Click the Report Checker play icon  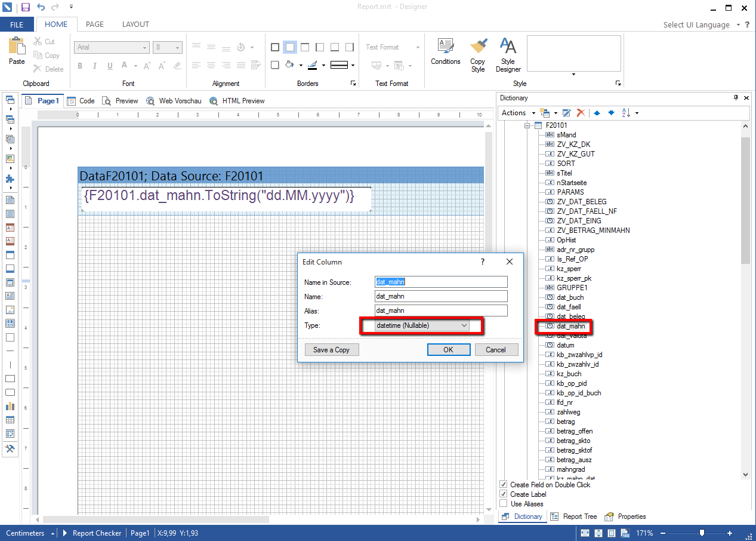point(65,533)
